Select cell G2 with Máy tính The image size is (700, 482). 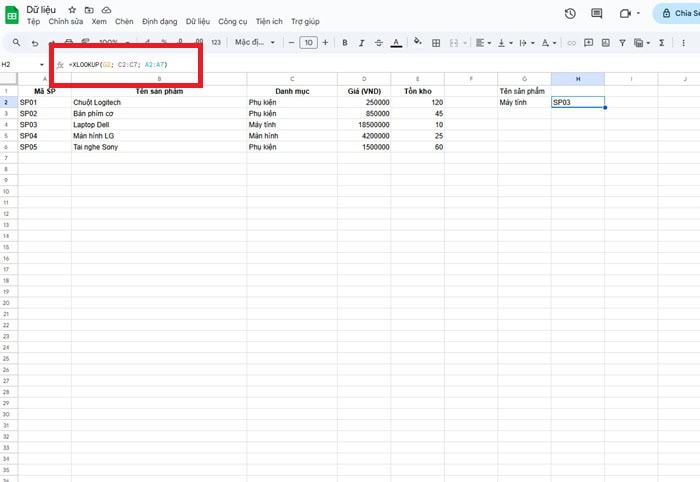(x=525, y=102)
